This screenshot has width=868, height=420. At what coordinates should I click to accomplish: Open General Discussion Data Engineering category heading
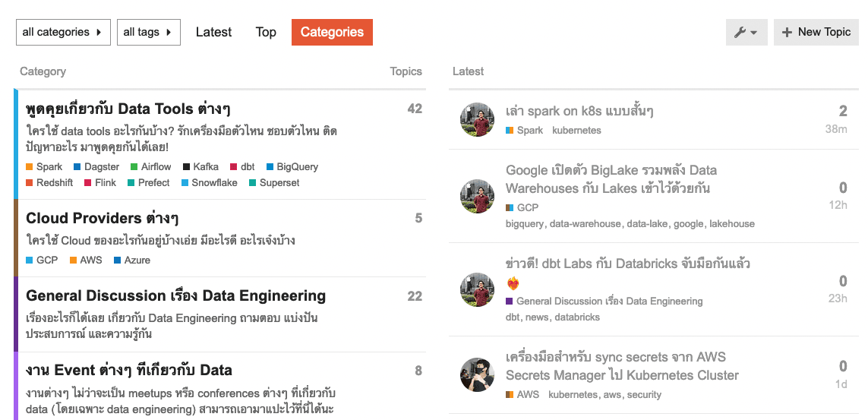point(175,295)
